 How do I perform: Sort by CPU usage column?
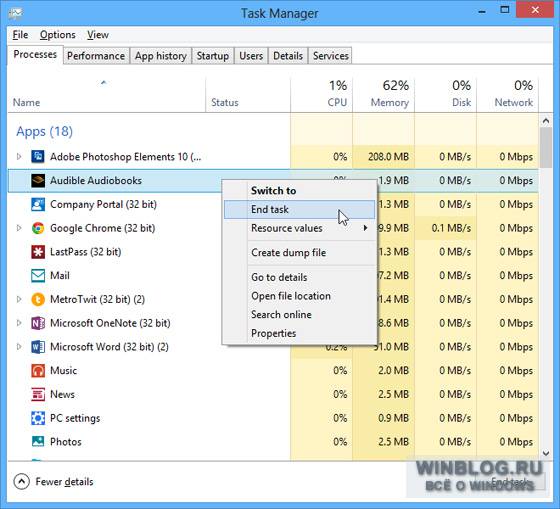point(321,94)
